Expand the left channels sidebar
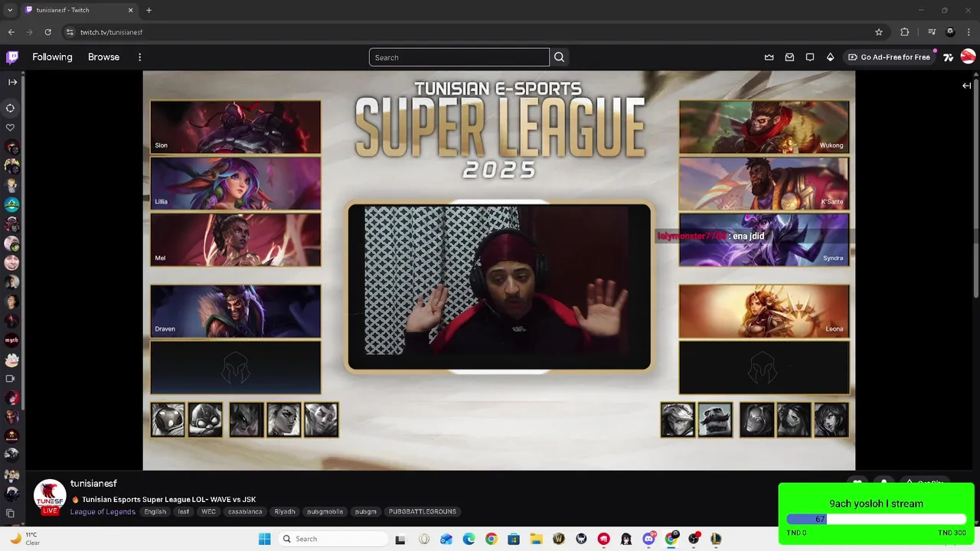Viewport: 980px width, 551px height. (x=12, y=82)
